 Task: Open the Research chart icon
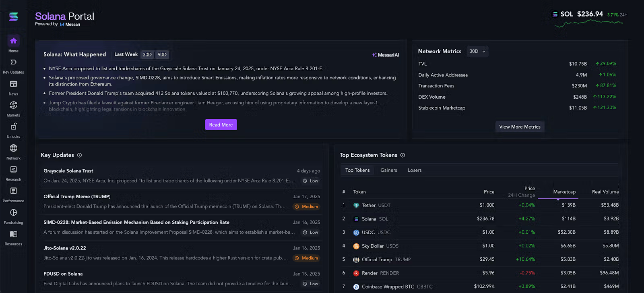click(x=13, y=169)
